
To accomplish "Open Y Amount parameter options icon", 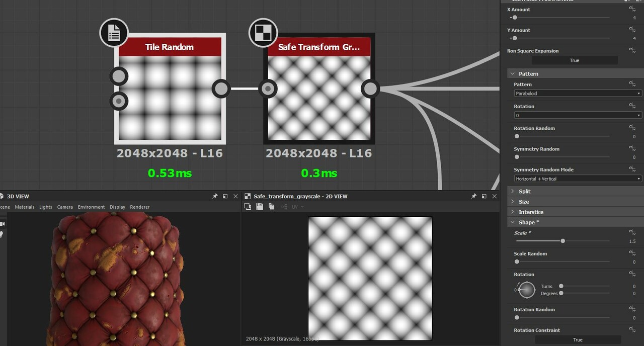I will pyautogui.click(x=632, y=30).
